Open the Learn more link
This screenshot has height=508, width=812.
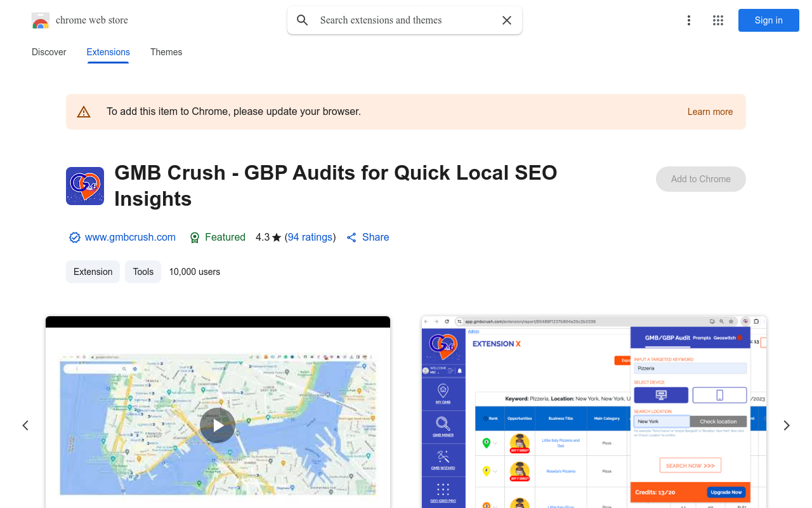(710, 112)
